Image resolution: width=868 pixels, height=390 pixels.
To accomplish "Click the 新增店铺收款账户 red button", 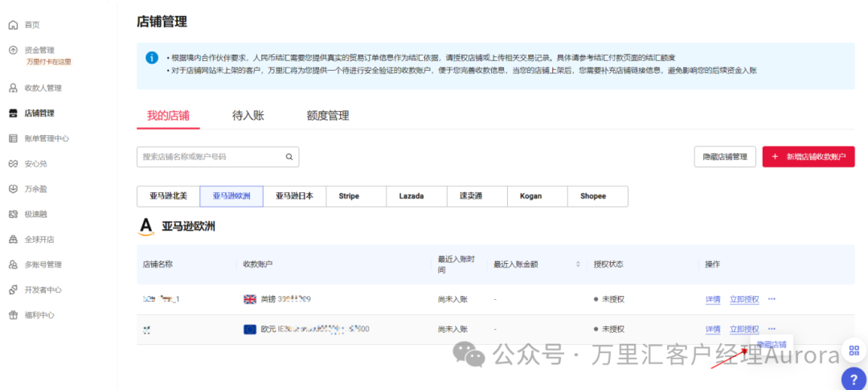I will 808,157.
